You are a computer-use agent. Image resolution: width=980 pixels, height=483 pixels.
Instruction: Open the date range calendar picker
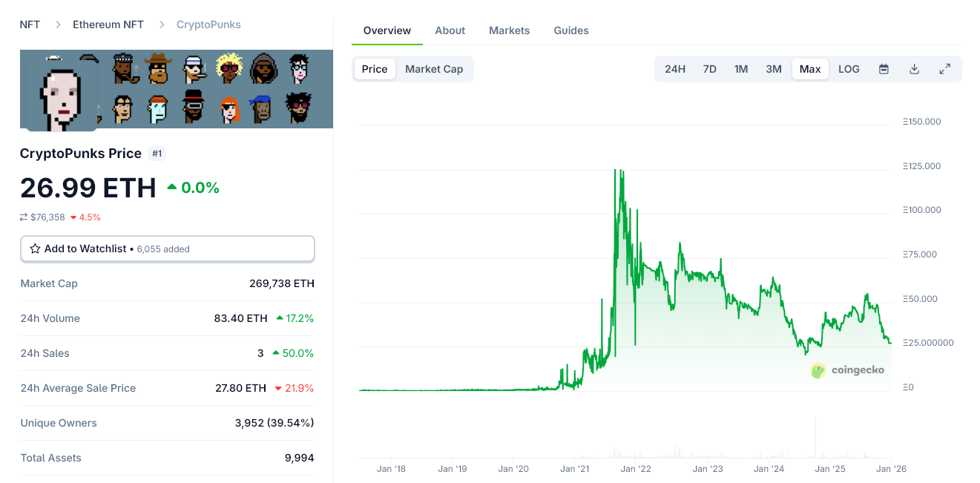click(884, 68)
